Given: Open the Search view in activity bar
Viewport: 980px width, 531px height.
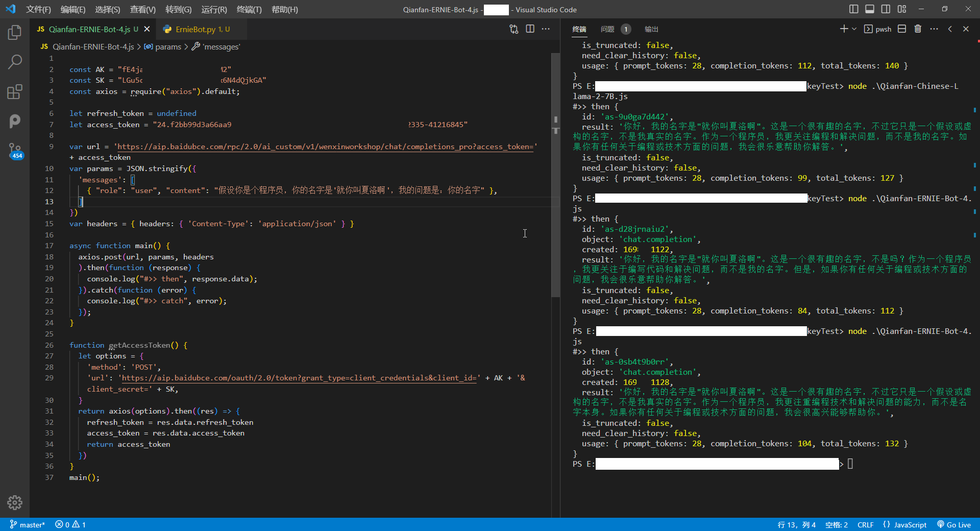Looking at the screenshot, I should pos(15,62).
